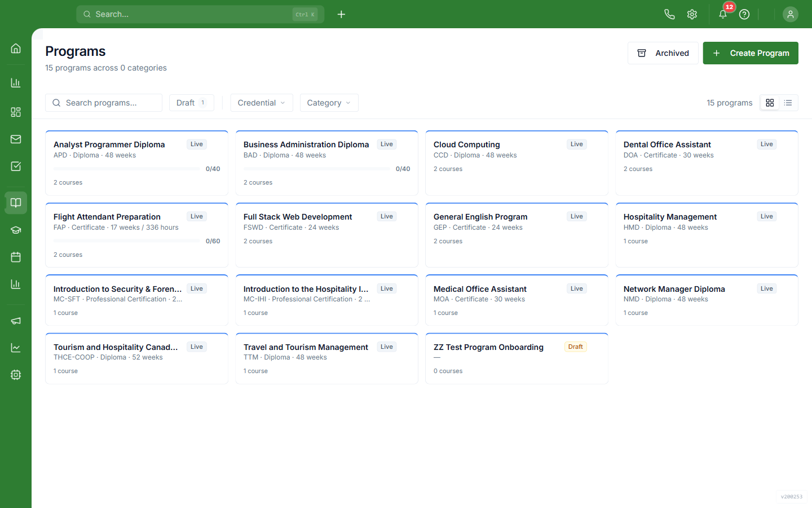Open the help question mark icon
This screenshot has height=508, width=812.
(x=744, y=15)
